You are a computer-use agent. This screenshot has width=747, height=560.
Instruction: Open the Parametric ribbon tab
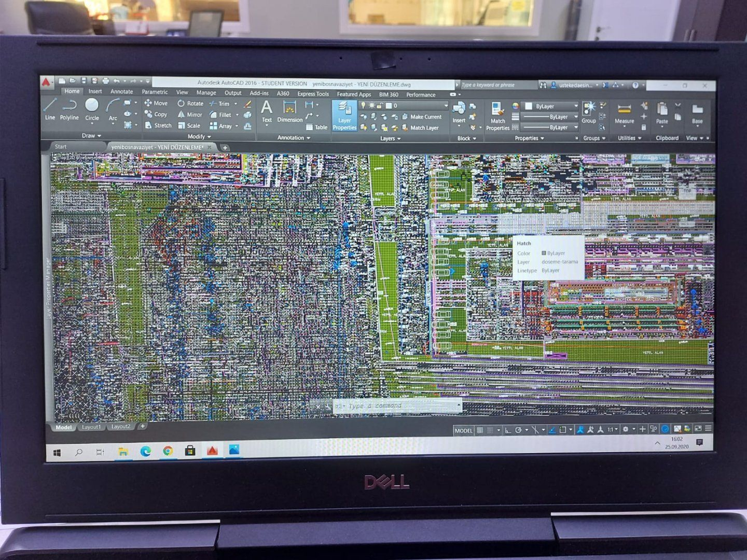[154, 92]
